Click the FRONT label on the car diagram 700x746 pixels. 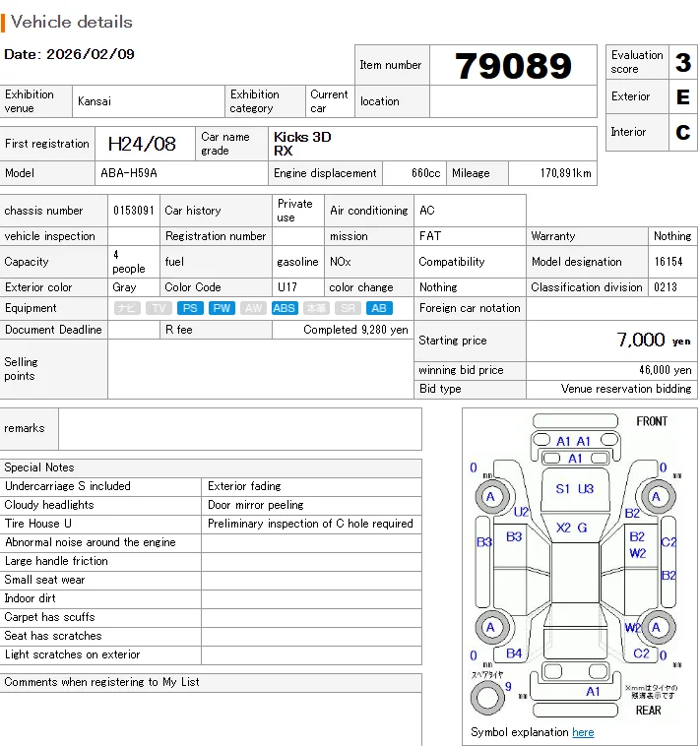point(652,421)
